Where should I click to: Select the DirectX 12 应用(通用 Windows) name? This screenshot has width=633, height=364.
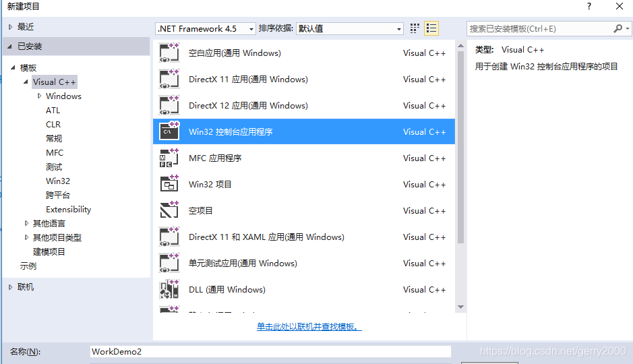pos(248,105)
